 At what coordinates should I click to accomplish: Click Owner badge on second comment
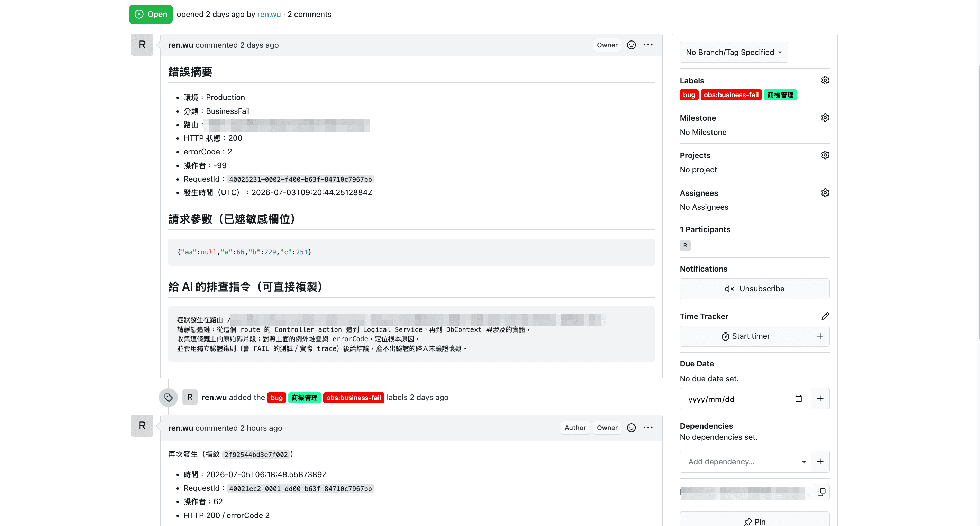[x=607, y=428]
